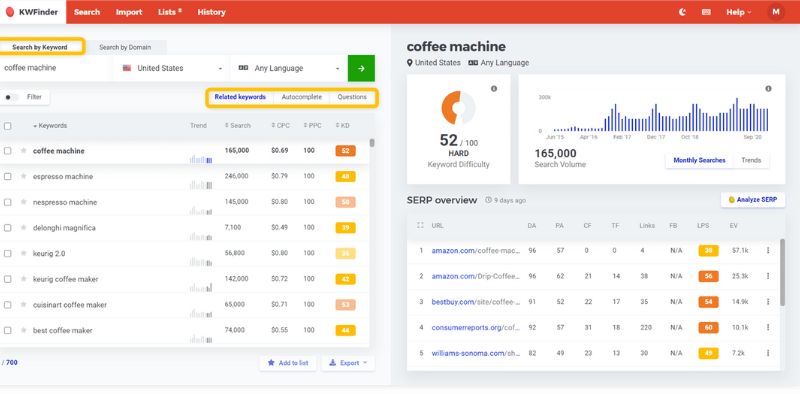The width and height of the screenshot is (800, 394).
Task: Toggle the Filter switch
Action: [12, 97]
